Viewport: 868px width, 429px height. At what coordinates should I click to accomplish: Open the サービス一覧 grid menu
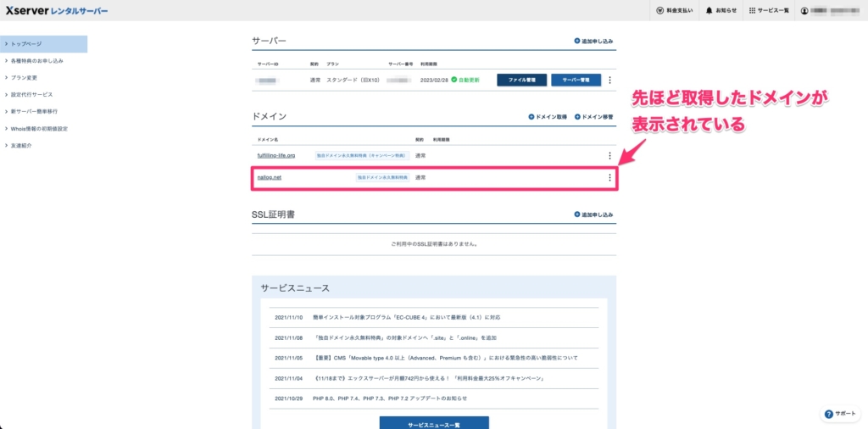click(753, 10)
